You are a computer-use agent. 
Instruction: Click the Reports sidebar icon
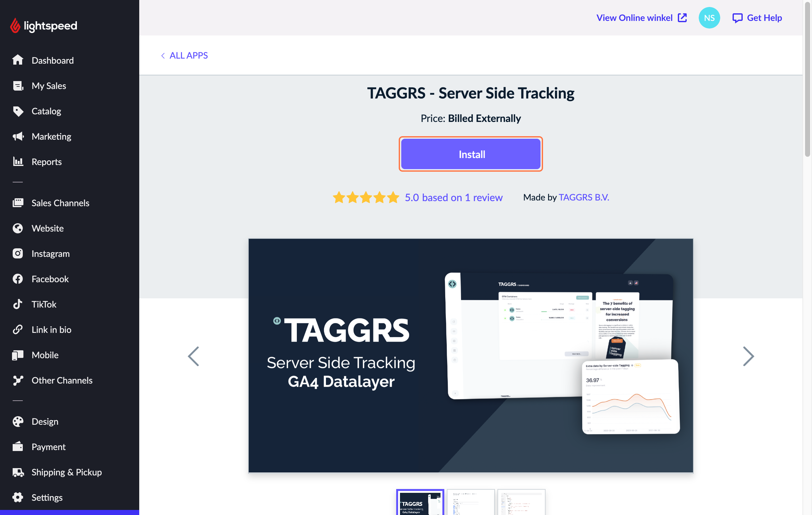coord(18,161)
